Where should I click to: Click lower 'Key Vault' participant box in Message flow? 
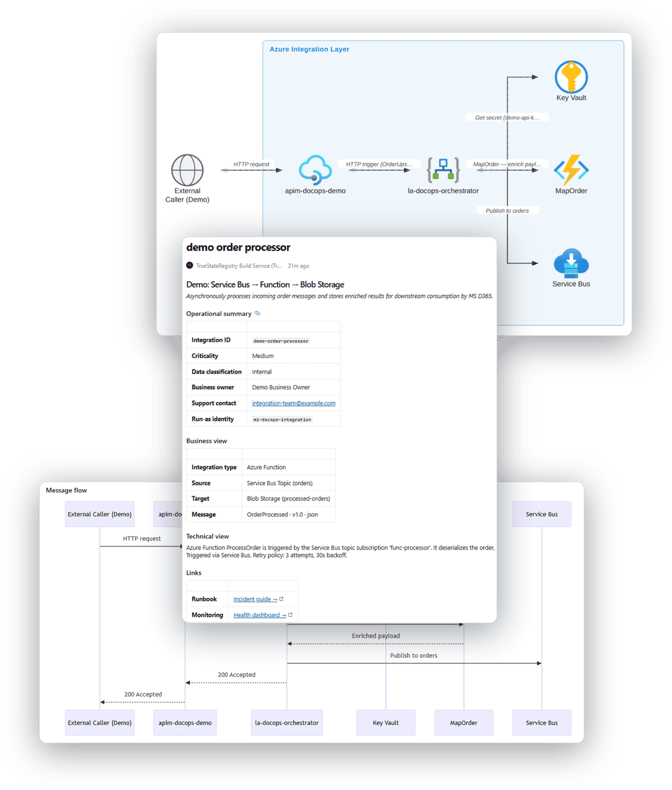click(386, 723)
